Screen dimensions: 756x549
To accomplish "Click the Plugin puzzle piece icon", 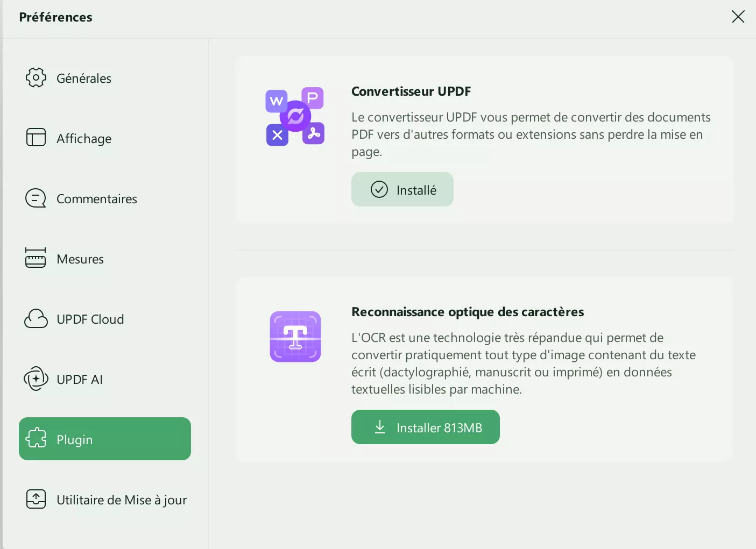I will pos(36,438).
